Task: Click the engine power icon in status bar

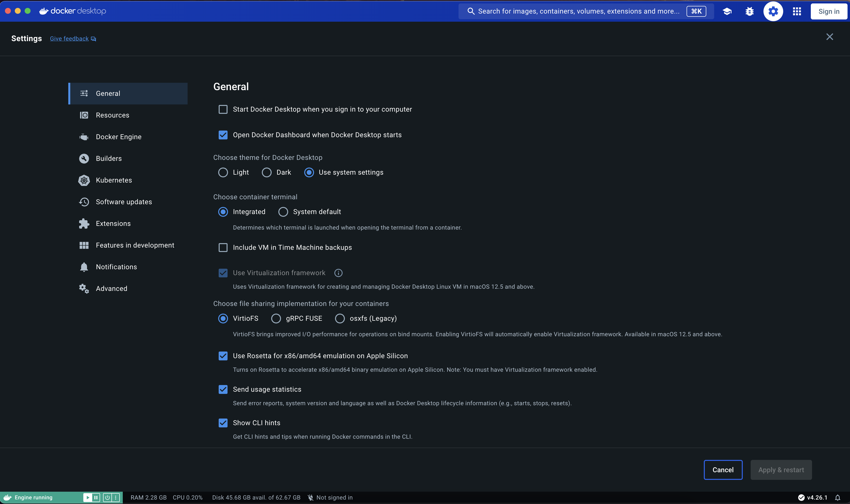Action: pos(107,498)
